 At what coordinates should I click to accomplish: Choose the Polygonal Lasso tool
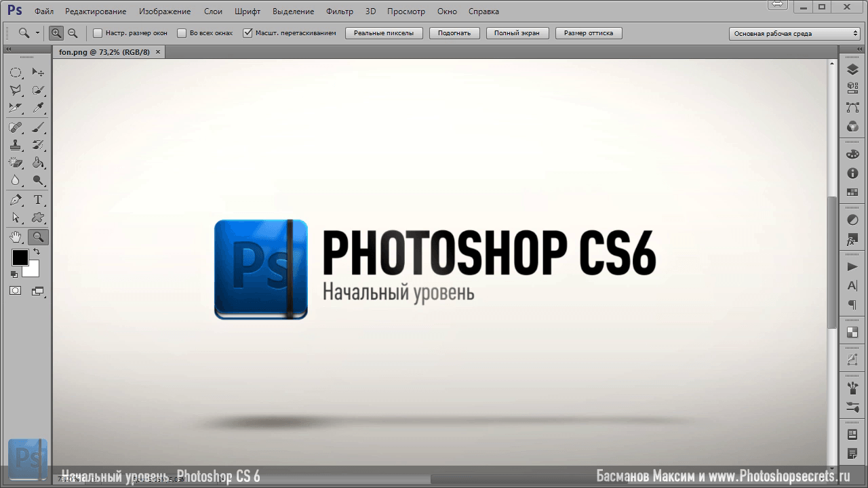[x=16, y=90]
